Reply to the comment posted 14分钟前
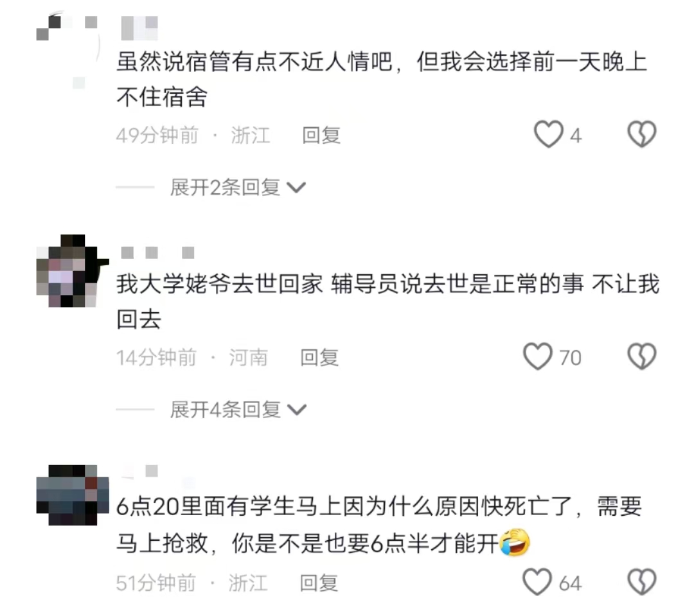Viewport: 694px width, 616px height. 319,358
